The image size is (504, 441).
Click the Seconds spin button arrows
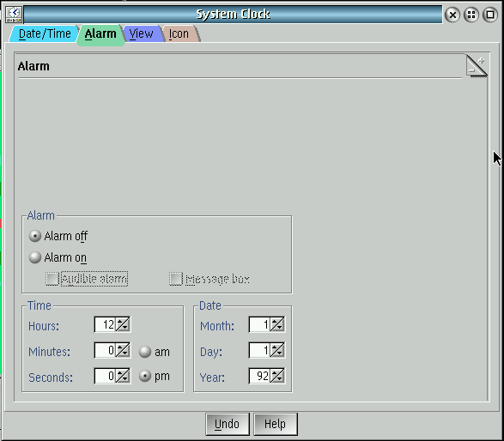[123, 376]
